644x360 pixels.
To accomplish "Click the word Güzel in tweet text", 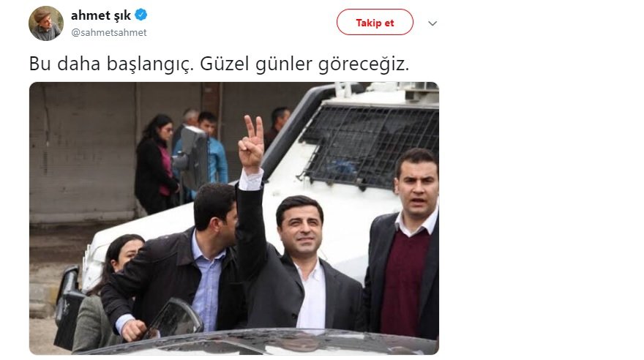I will click(x=224, y=64).
